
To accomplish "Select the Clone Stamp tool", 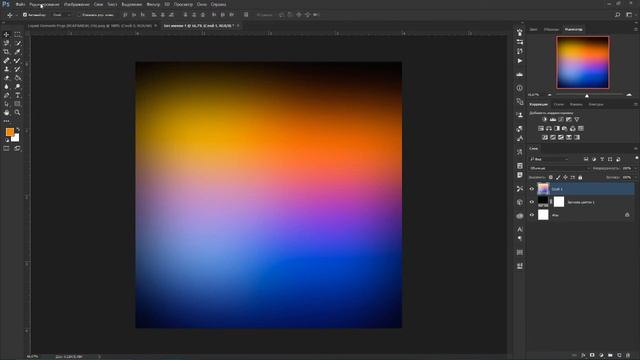I will (6, 69).
